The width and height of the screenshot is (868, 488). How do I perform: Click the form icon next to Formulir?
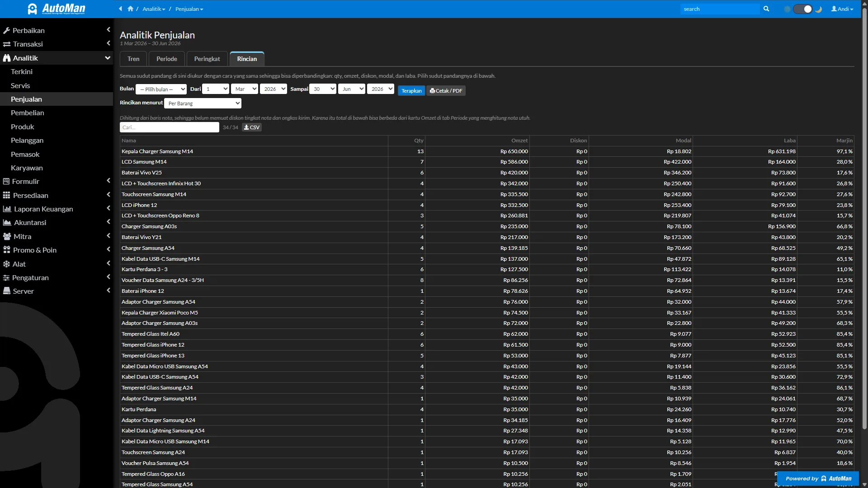point(6,182)
